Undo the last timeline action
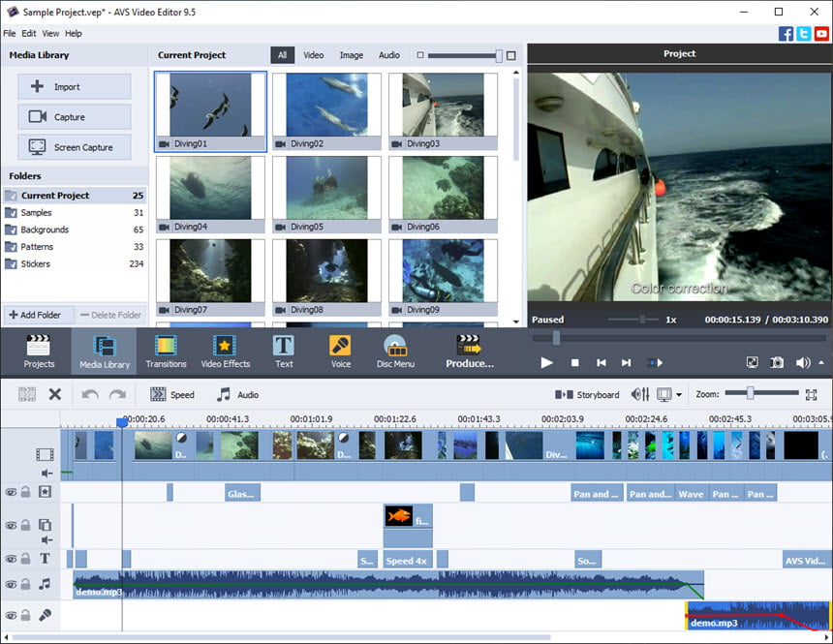This screenshot has height=644, width=833. coord(90,394)
